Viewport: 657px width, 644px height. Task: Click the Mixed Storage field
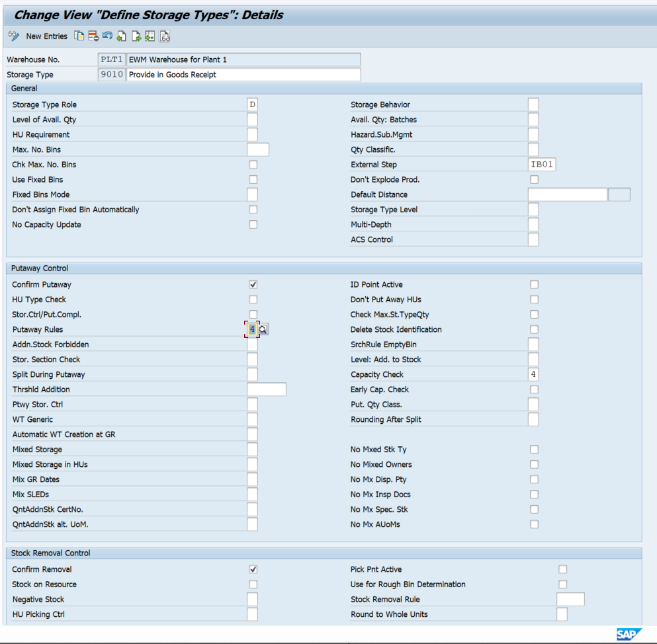click(x=252, y=450)
